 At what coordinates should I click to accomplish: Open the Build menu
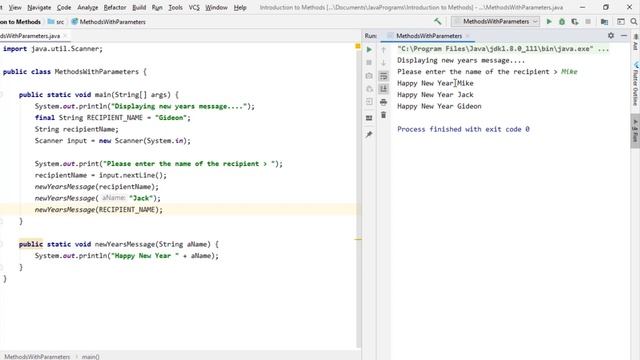pos(139,7)
